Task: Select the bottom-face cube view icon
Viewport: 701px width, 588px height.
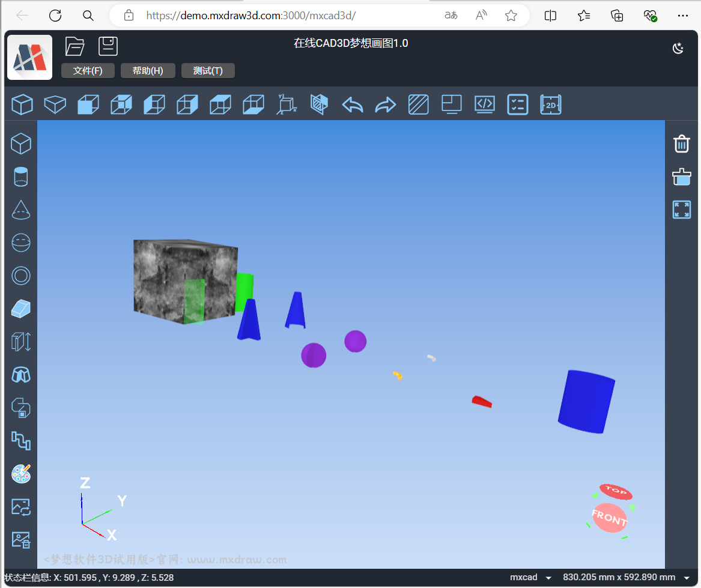Action: click(x=253, y=105)
